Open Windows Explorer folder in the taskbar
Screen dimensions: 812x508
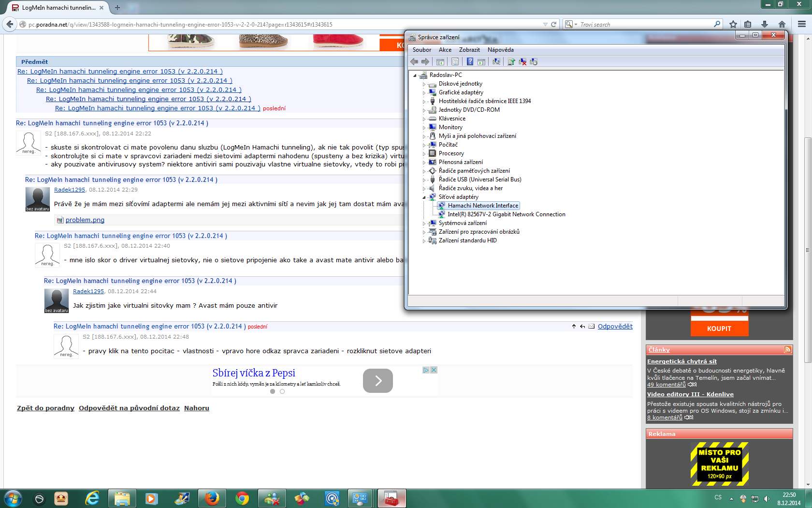(122, 498)
